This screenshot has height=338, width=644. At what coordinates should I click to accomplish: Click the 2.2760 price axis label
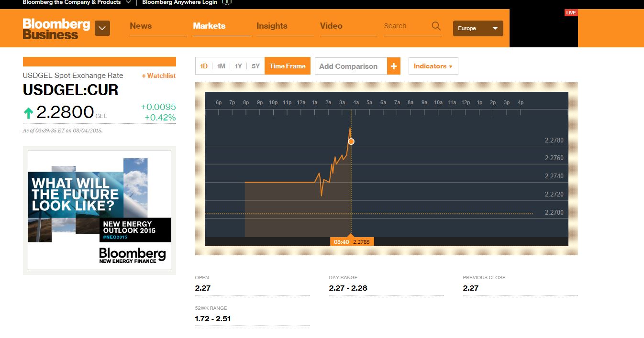click(554, 158)
